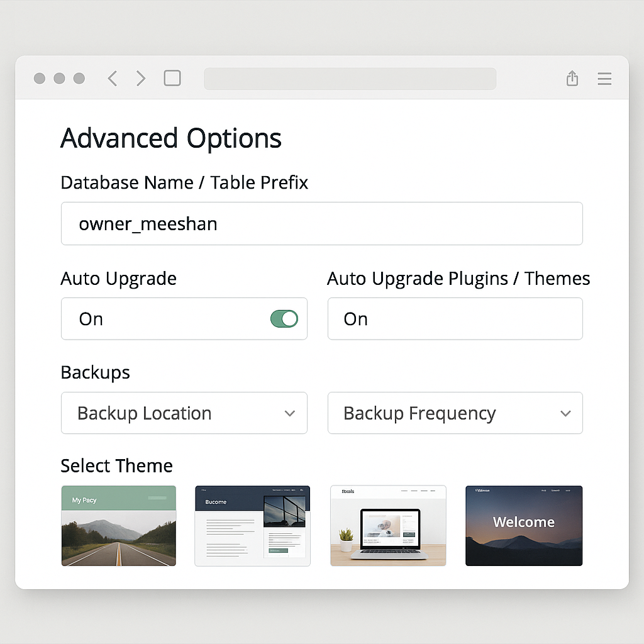Open the hamburger menu icon

(604, 79)
